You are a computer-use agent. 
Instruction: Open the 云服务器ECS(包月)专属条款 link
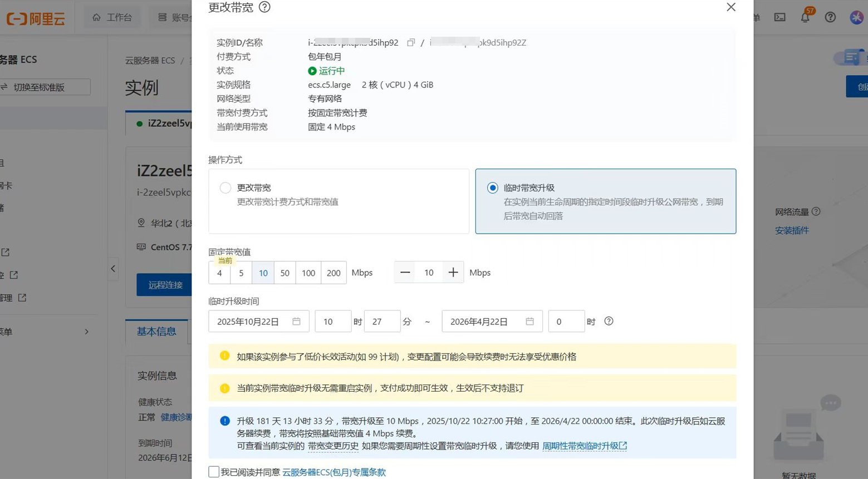click(334, 472)
